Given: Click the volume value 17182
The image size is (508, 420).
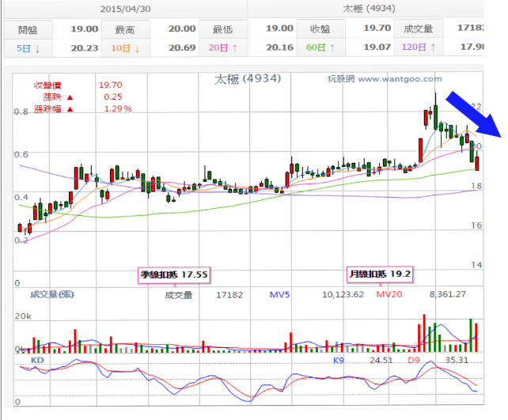Looking at the screenshot, I should (x=229, y=295).
